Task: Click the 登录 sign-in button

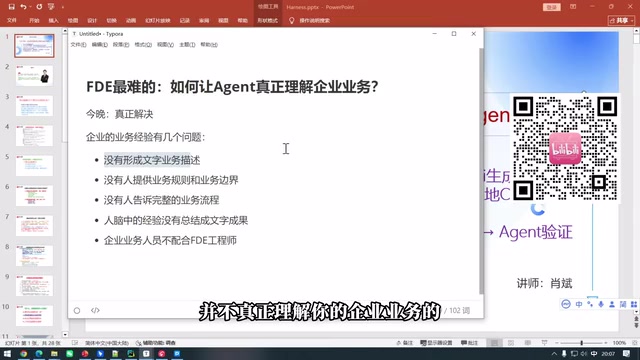Action: click(551, 7)
